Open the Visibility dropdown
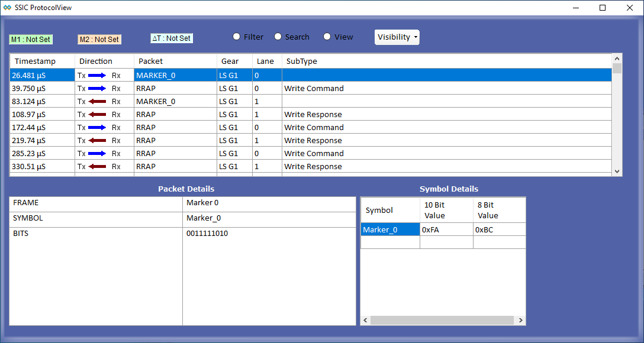644x343 pixels. point(397,37)
